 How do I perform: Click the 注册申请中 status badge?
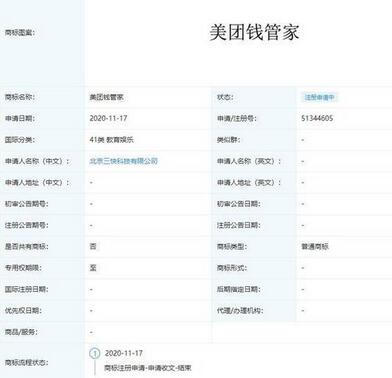point(320,97)
